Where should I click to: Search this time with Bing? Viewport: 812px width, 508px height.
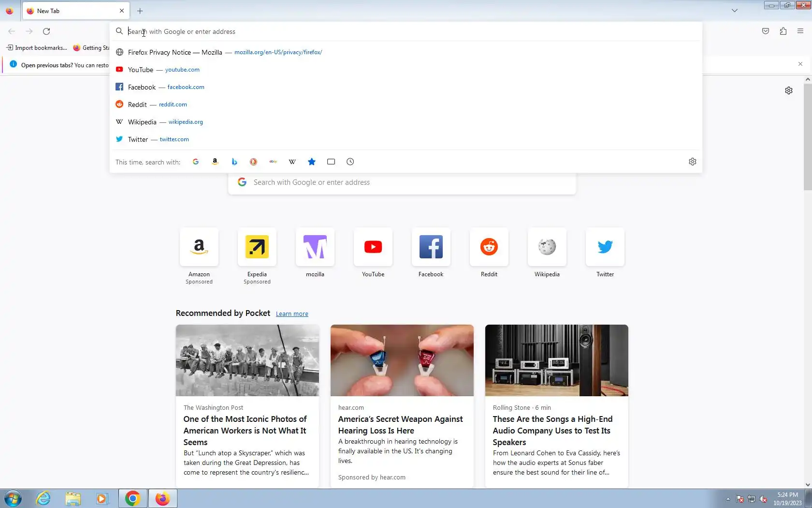coord(234,162)
